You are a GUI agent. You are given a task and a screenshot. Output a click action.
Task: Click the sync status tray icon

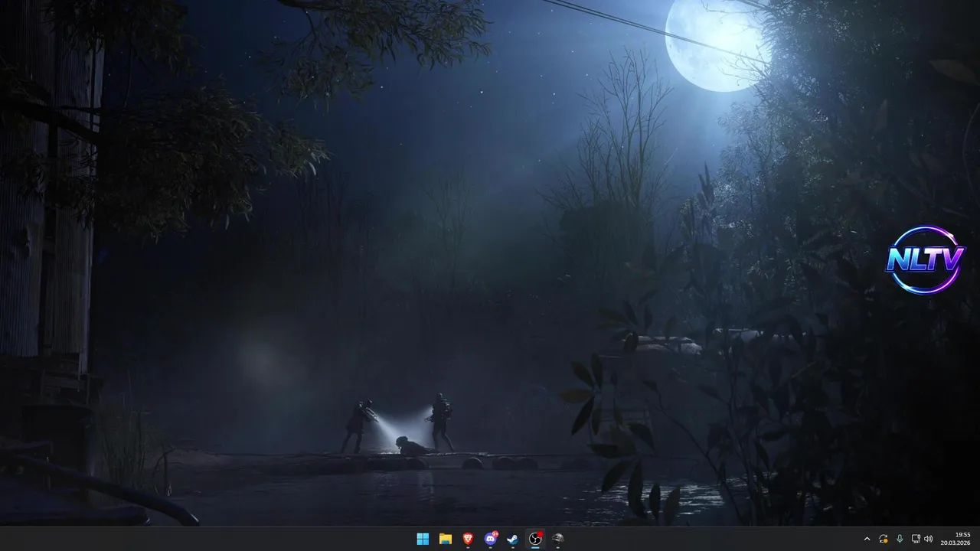coord(884,539)
